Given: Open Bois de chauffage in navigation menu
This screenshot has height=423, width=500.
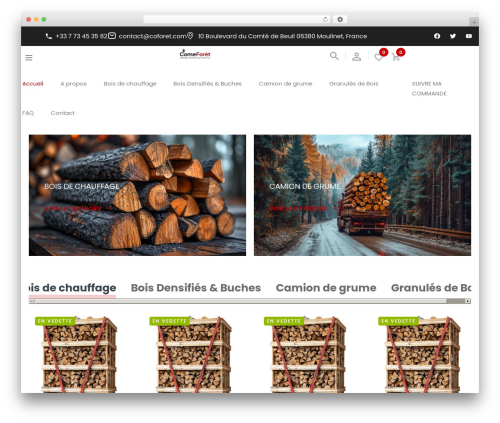Looking at the screenshot, I should 130,84.
